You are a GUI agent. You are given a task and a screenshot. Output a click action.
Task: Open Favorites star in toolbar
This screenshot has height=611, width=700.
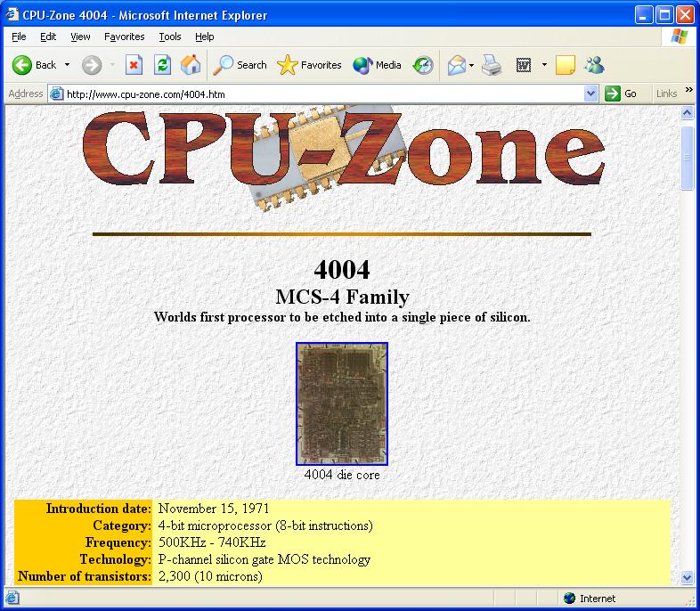pos(309,65)
